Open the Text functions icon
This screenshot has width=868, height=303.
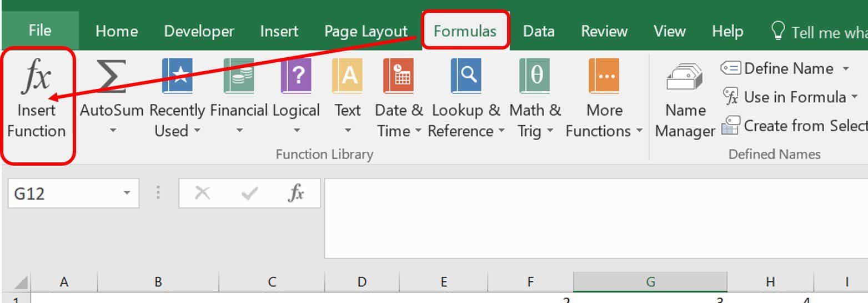[x=347, y=76]
